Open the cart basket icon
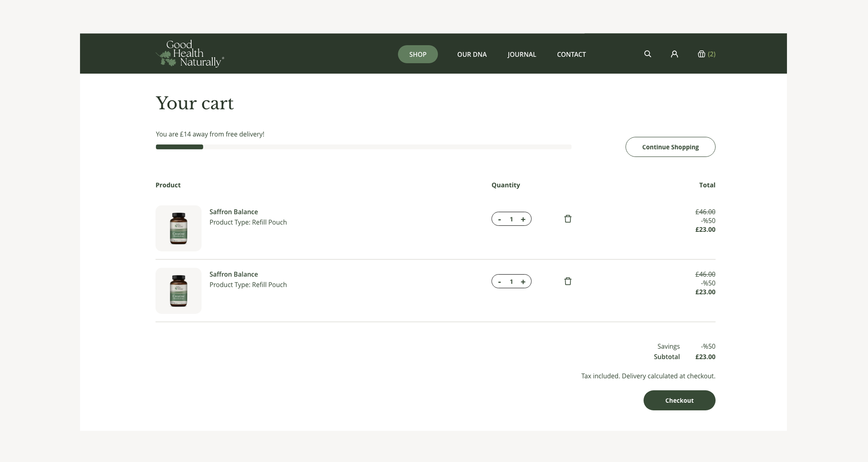Screen dimensions: 868x462 tap(702, 54)
